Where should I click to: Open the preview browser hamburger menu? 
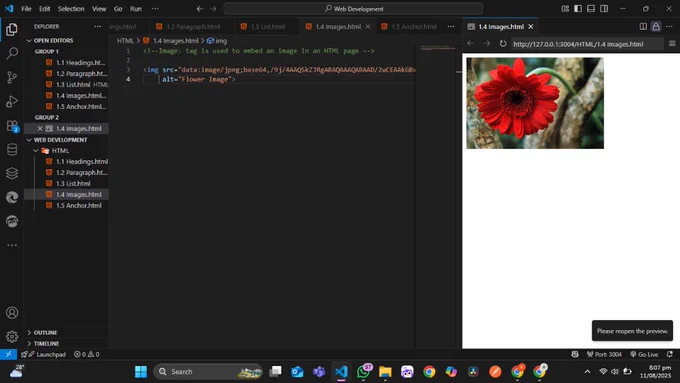tap(672, 44)
